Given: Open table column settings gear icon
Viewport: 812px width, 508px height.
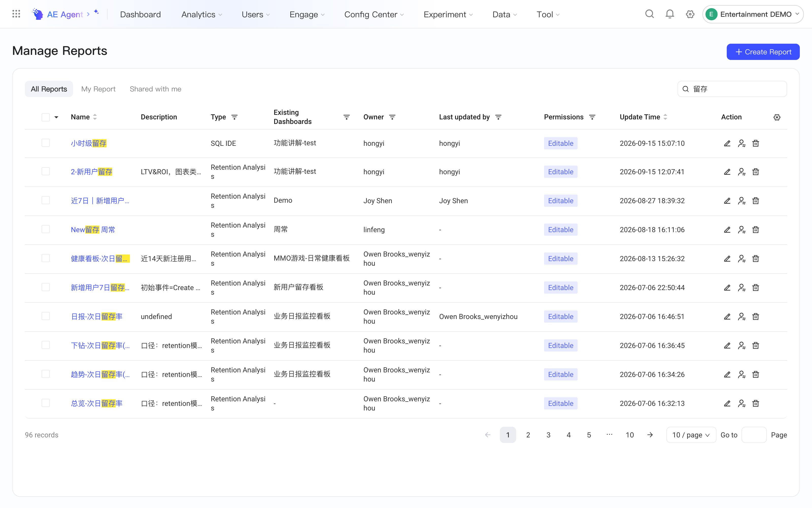Looking at the screenshot, I should click(x=777, y=117).
